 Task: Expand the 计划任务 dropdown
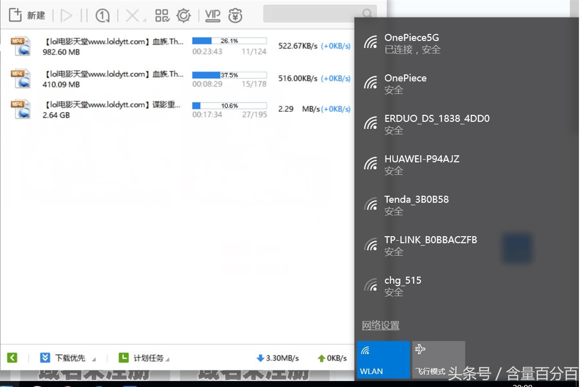(x=144, y=358)
